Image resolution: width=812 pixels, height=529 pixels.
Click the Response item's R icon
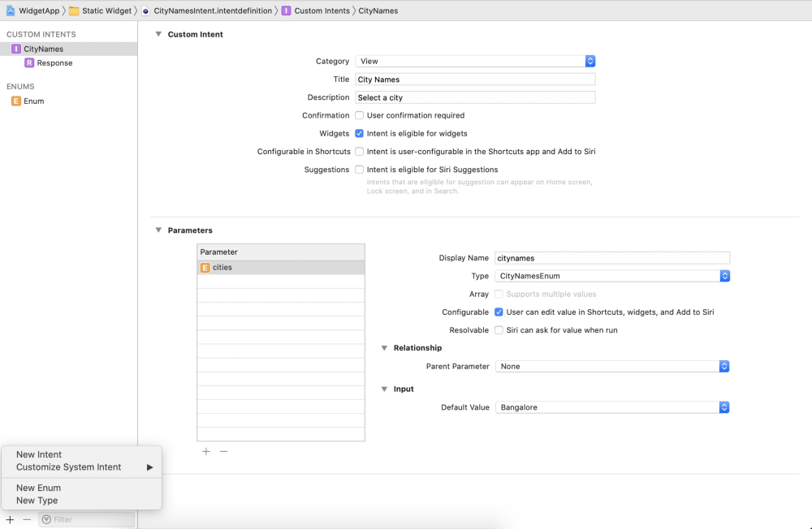(x=29, y=62)
